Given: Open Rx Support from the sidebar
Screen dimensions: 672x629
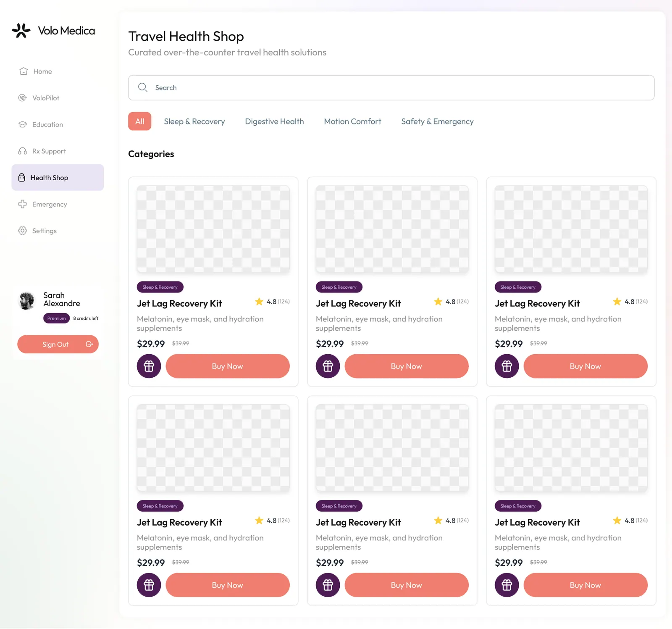Looking at the screenshot, I should coord(58,151).
